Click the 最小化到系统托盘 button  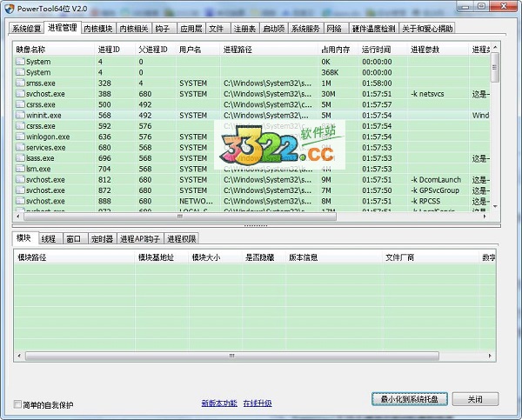tap(410, 399)
